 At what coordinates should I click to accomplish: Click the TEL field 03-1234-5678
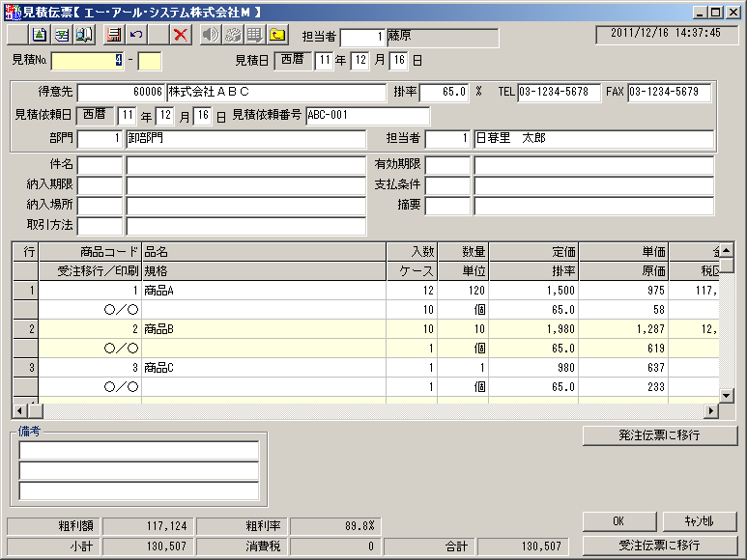559,93
